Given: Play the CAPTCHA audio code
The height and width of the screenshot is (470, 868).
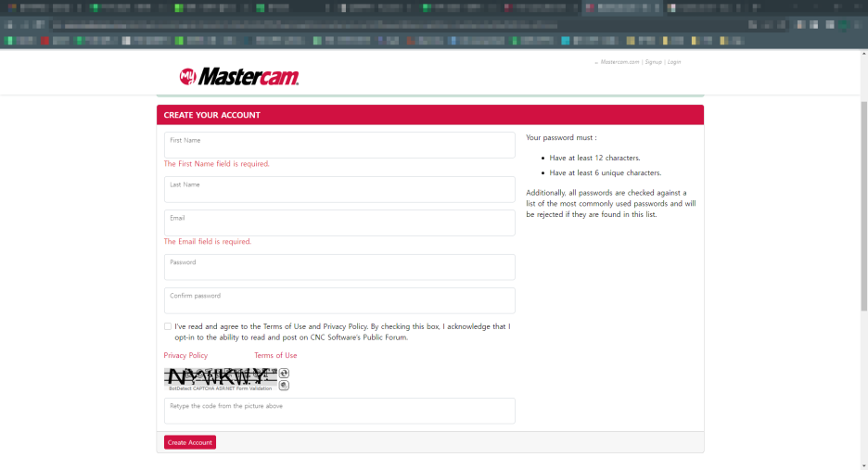Looking at the screenshot, I should [x=284, y=385].
